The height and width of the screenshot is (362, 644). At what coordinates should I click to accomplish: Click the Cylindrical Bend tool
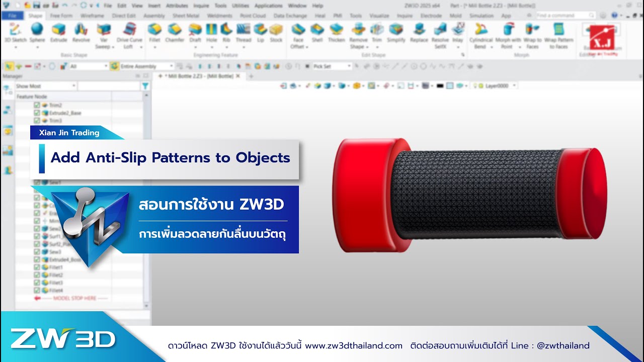coord(481,36)
